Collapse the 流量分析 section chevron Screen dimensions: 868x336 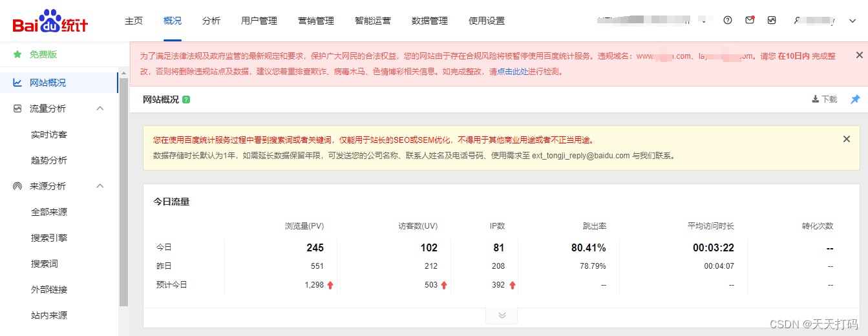[100, 109]
